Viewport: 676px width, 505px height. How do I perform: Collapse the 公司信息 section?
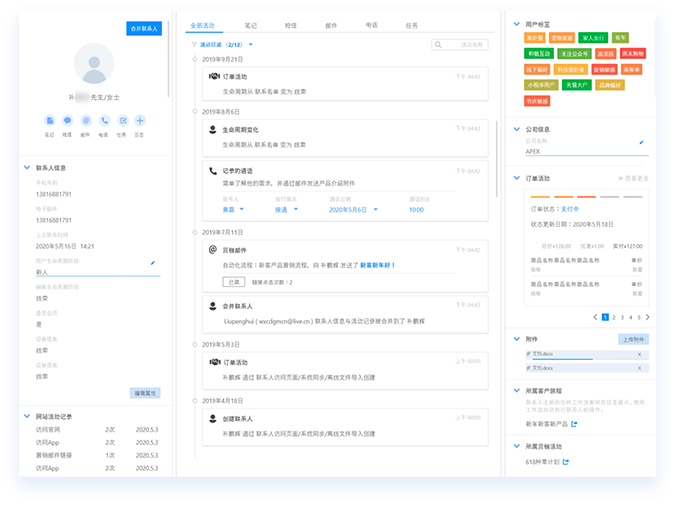point(516,129)
